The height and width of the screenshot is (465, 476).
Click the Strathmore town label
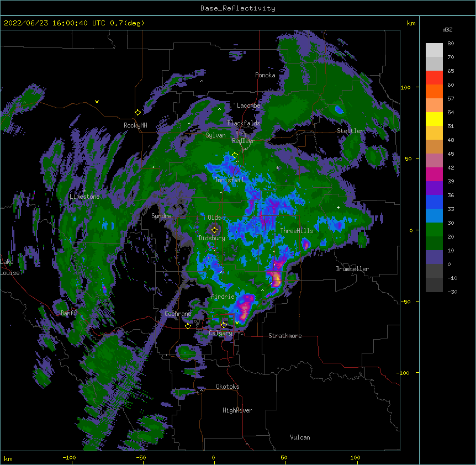[285, 336]
